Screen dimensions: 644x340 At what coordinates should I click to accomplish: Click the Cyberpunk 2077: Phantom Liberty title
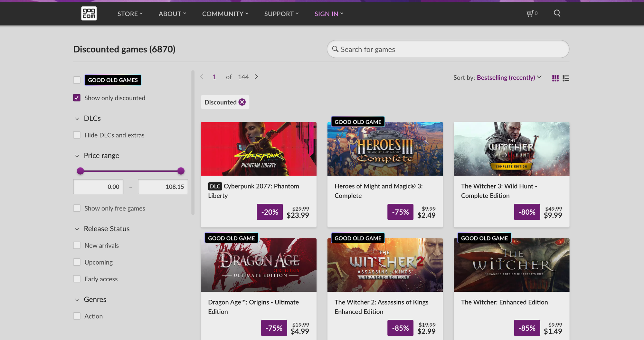pos(254,191)
